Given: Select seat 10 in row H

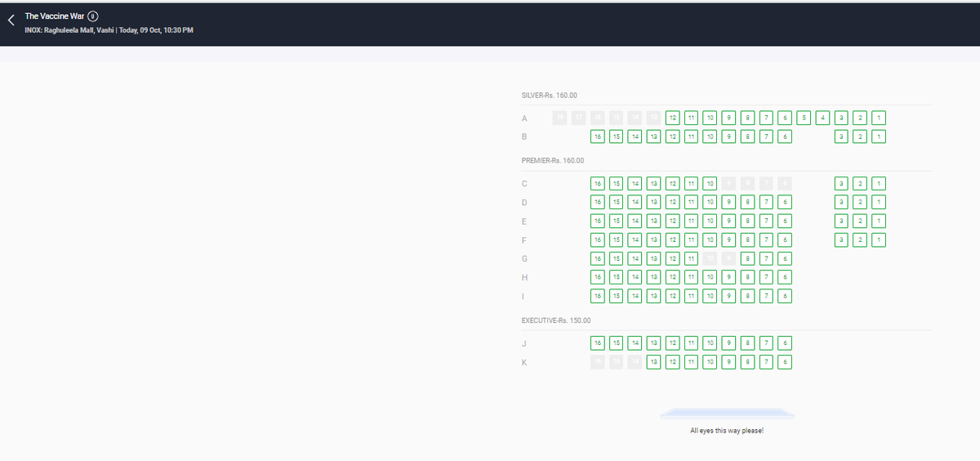Looking at the screenshot, I should [710, 277].
